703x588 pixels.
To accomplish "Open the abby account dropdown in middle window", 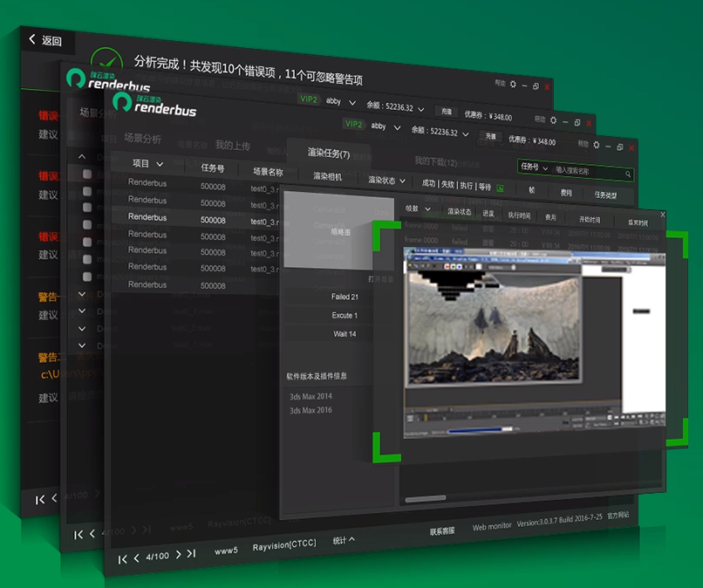I will [x=352, y=103].
